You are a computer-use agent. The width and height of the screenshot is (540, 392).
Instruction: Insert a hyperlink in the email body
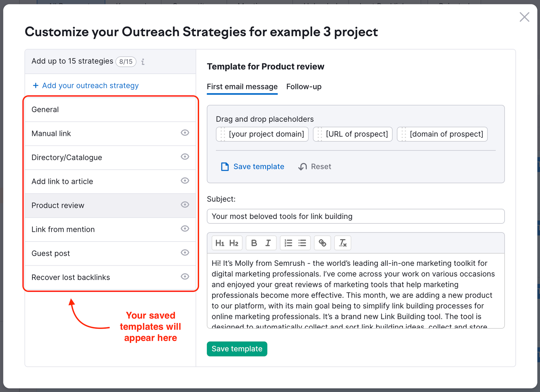click(x=322, y=243)
